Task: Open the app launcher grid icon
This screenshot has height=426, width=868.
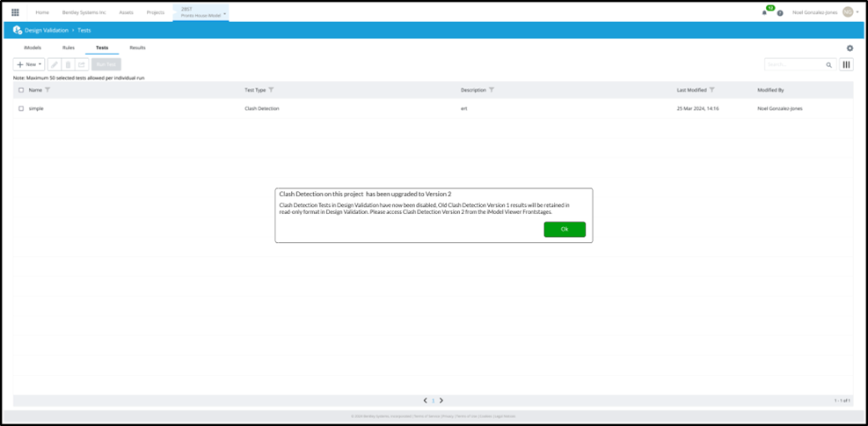Action: pos(15,12)
